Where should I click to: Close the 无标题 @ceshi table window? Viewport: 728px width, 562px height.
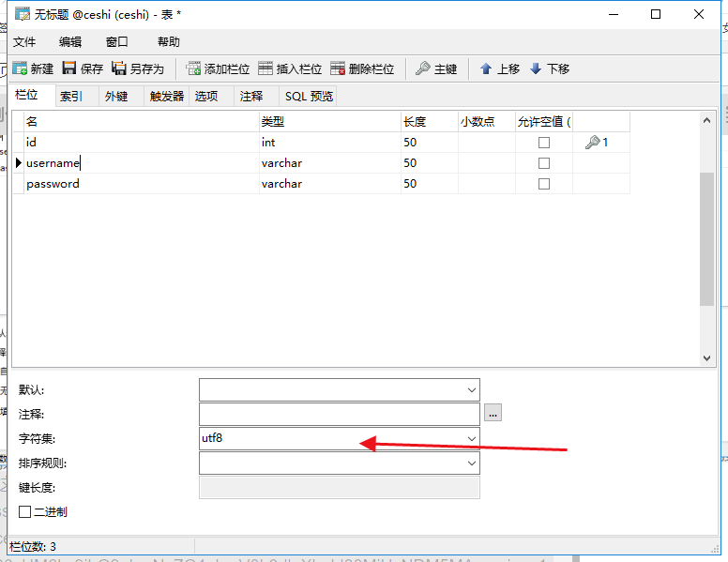[699, 14]
